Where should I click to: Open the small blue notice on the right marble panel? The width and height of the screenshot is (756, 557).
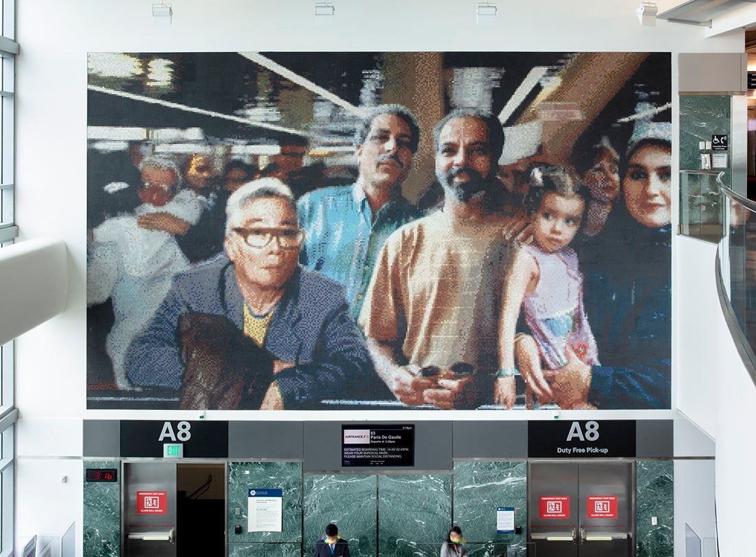506,519
